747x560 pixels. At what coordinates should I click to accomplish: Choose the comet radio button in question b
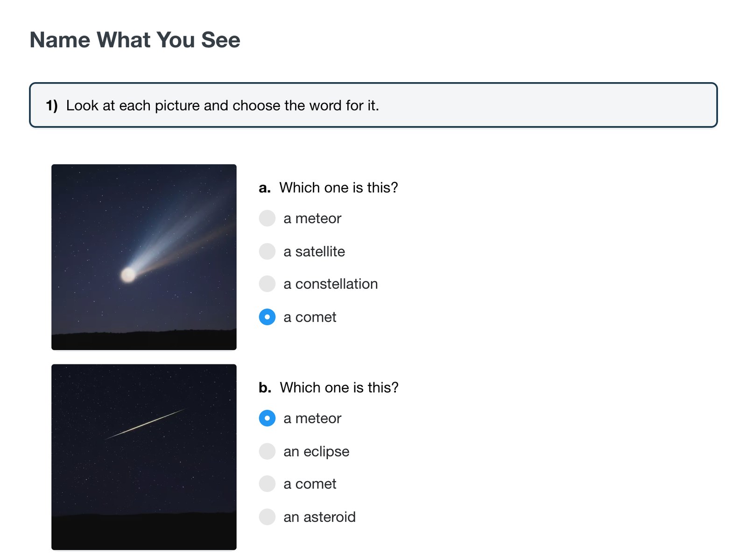pos(267,484)
